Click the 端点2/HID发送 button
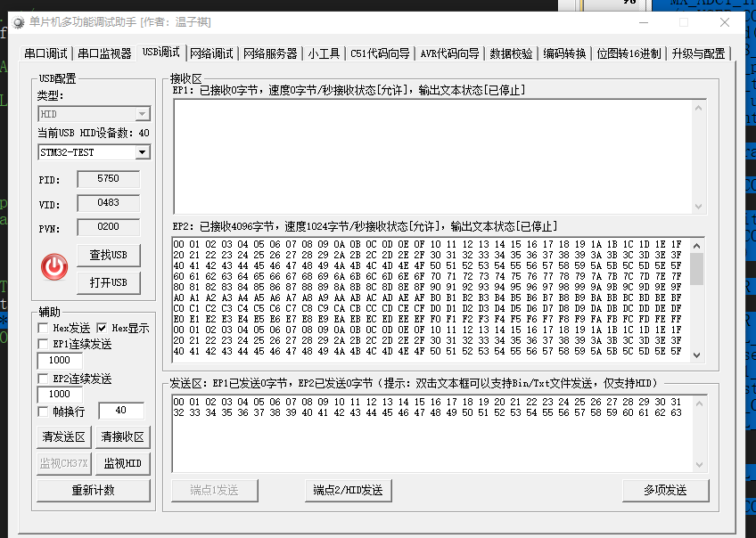Screen dimensions: 756x538 tap(348, 490)
